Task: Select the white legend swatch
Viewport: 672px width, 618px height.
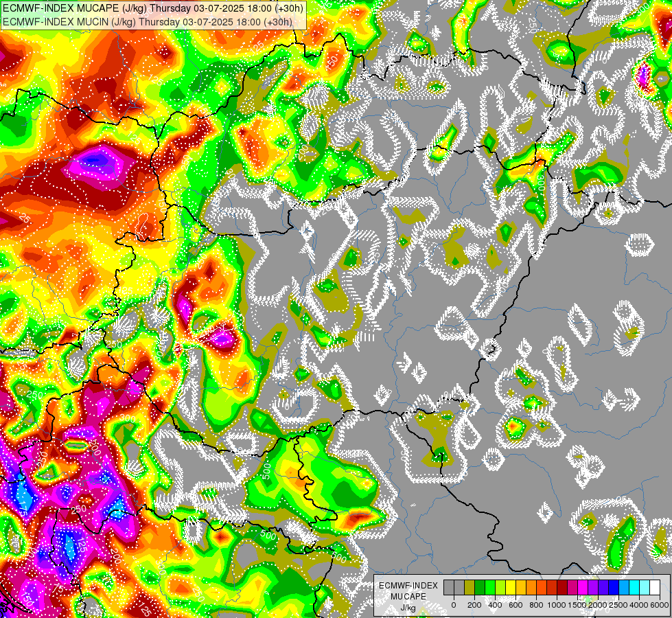Action: (656, 587)
